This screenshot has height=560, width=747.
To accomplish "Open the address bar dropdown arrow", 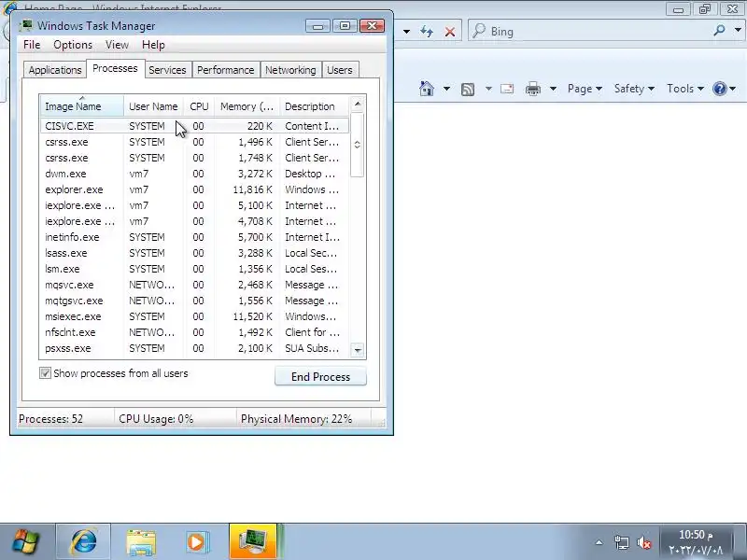I will pyautogui.click(x=406, y=32).
